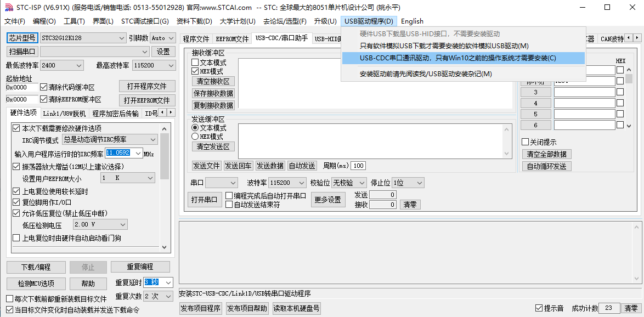Switch to 程序加密后传输 tab
Image resolution: width=644 pixels, height=317 pixels.
115,114
